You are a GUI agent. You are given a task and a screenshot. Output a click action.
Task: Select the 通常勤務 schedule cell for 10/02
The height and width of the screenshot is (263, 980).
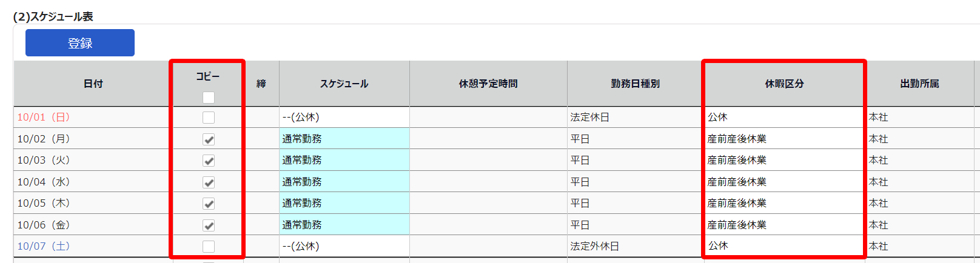tap(344, 139)
